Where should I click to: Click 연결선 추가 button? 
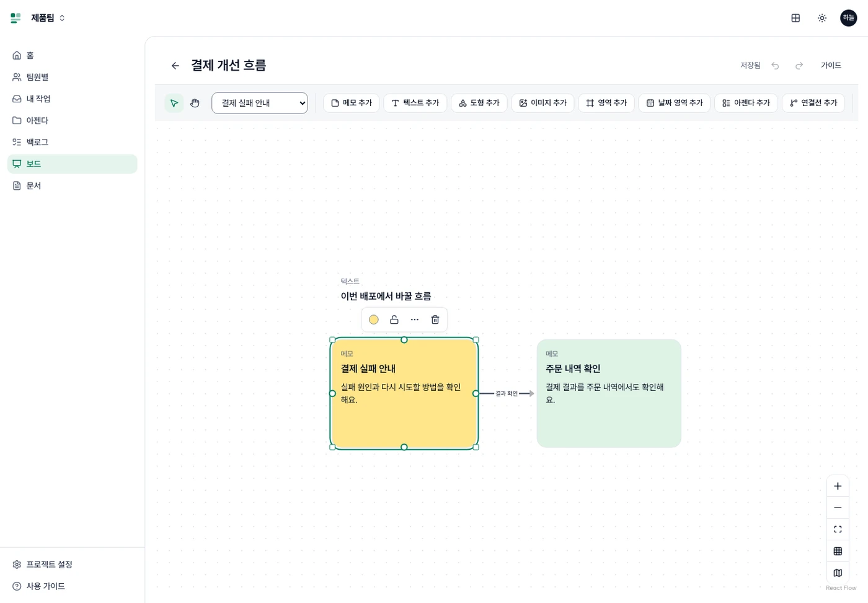[813, 103]
